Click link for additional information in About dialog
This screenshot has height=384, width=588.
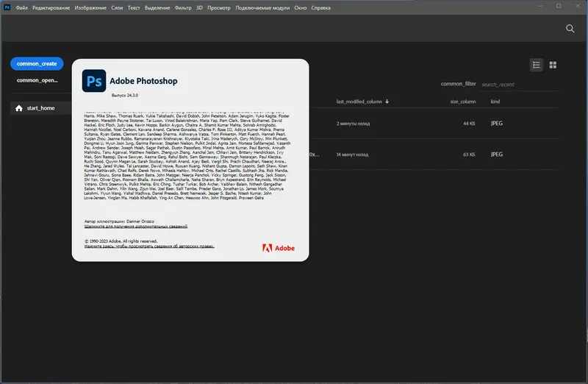click(136, 227)
